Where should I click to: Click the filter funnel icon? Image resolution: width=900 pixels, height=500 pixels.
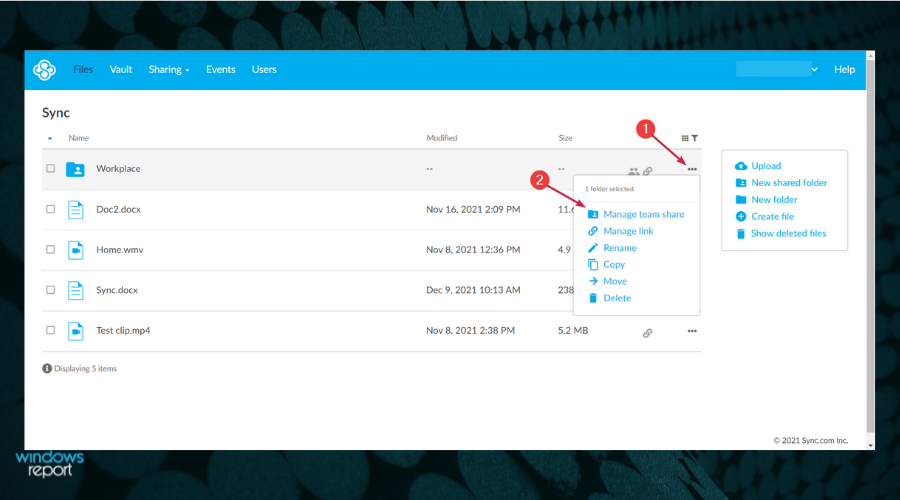pos(695,138)
